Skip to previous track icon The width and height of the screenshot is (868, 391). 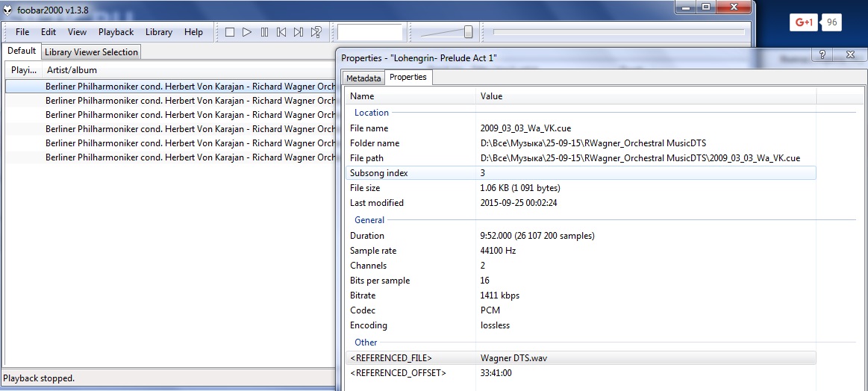(x=281, y=32)
